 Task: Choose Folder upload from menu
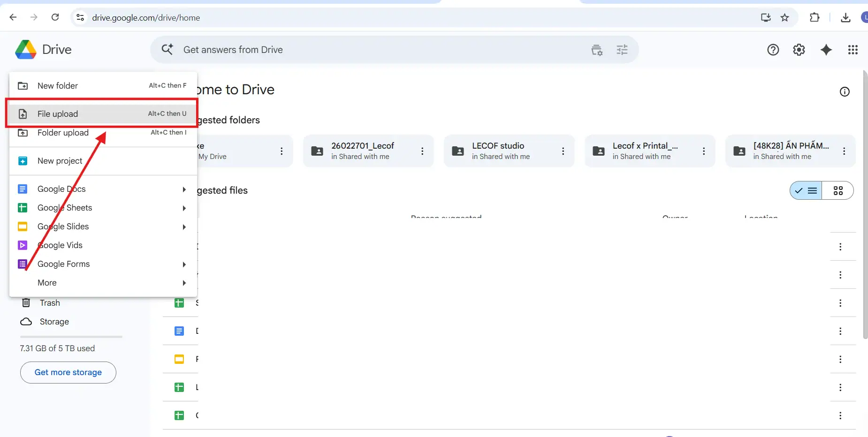pyautogui.click(x=103, y=133)
